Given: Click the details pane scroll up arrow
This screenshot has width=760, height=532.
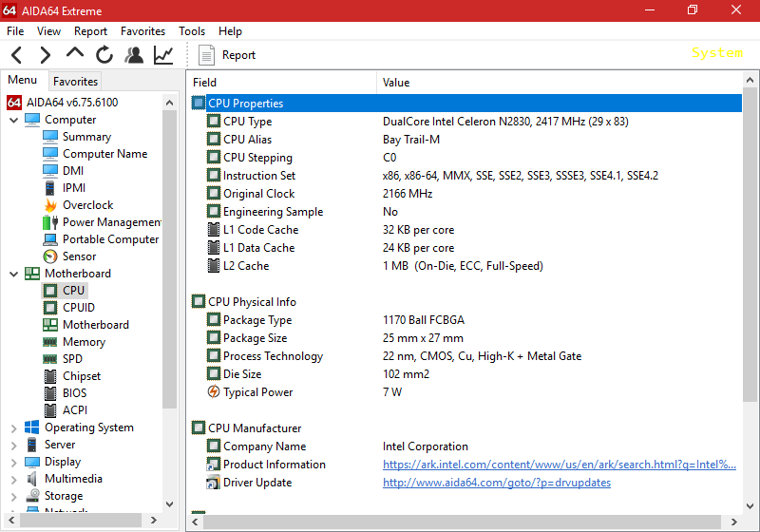Looking at the screenshot, I should (750, 80).
